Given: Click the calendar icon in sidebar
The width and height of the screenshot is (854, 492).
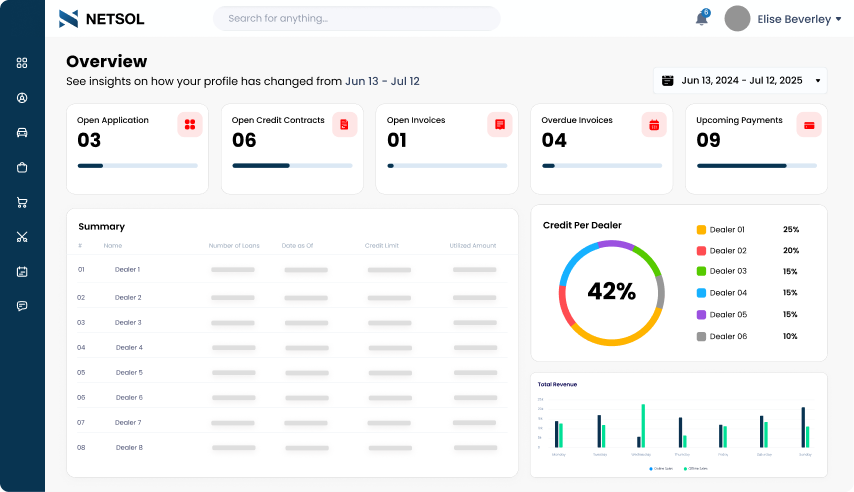Looking at the screenshot, I should [x=22, y=271].
